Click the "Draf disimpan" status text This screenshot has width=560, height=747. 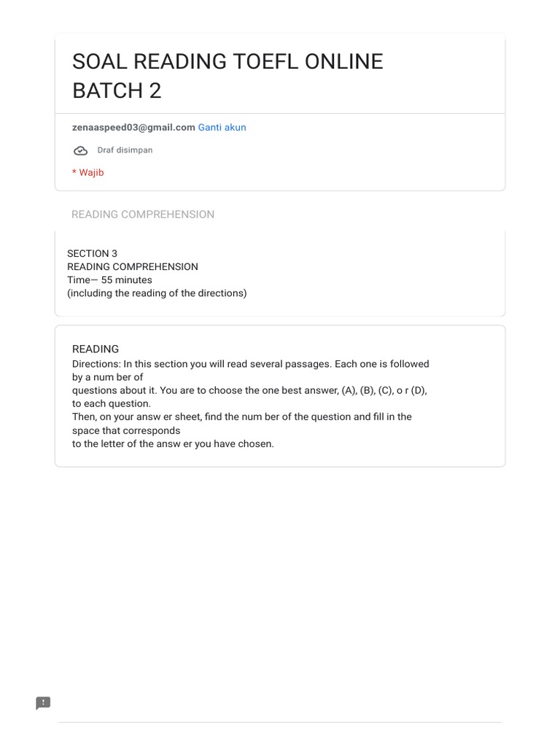pos(125,150)
